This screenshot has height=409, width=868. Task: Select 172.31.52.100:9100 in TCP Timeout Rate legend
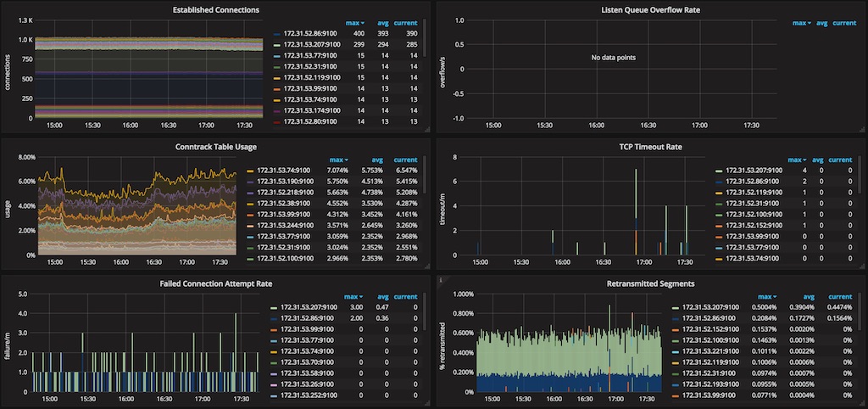754,215
